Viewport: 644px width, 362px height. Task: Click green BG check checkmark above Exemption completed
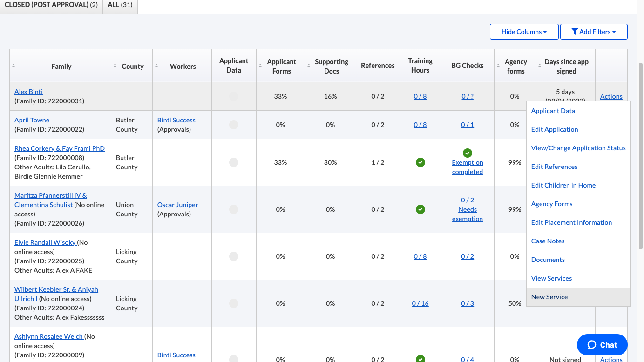(468, 153)
